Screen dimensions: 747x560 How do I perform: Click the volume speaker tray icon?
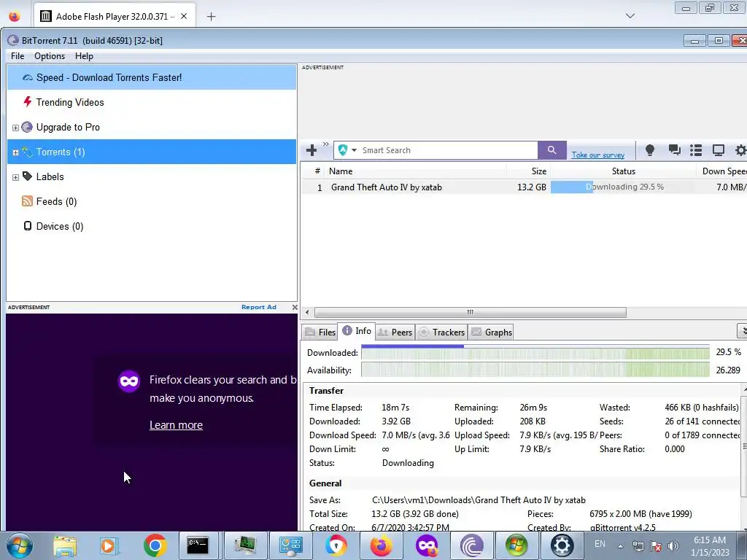673,546
